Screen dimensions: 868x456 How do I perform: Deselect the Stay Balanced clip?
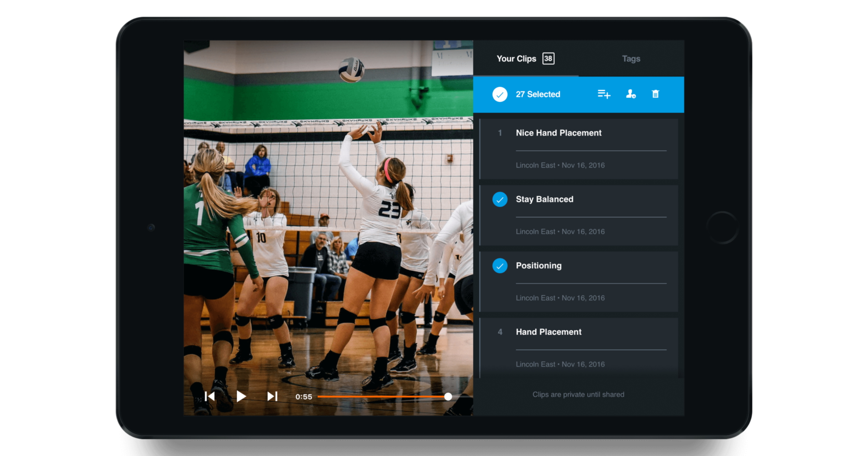pyautogui.click(x=500, y=199)
